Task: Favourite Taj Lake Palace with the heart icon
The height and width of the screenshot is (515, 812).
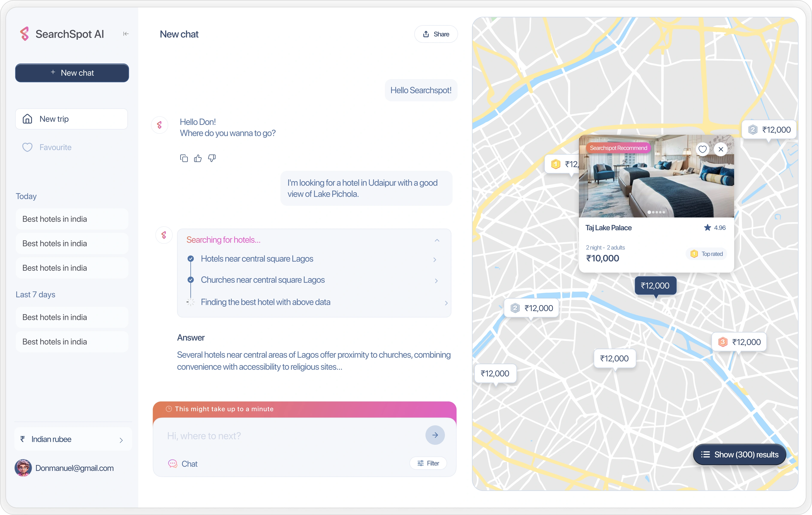Action: click(702, 149)
